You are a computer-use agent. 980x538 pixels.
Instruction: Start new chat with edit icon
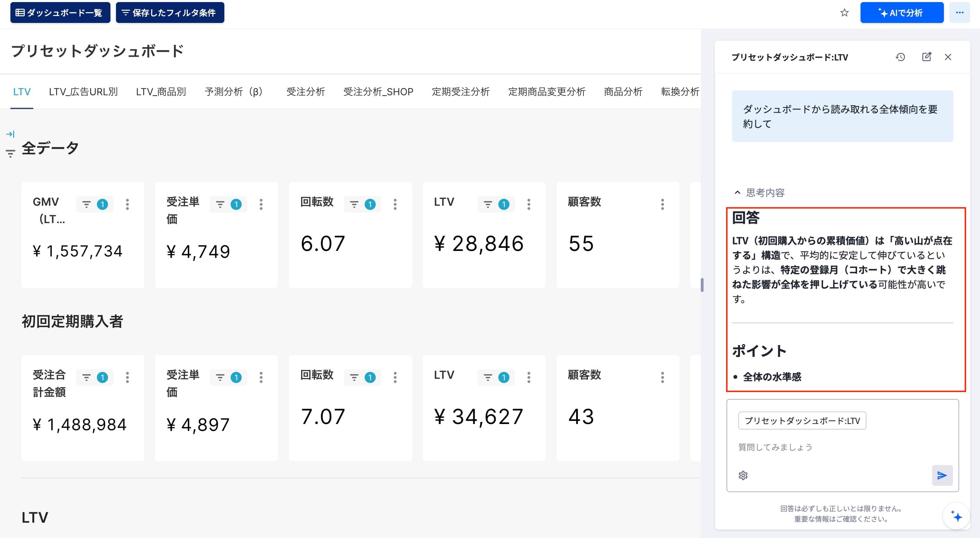(927, 57)
